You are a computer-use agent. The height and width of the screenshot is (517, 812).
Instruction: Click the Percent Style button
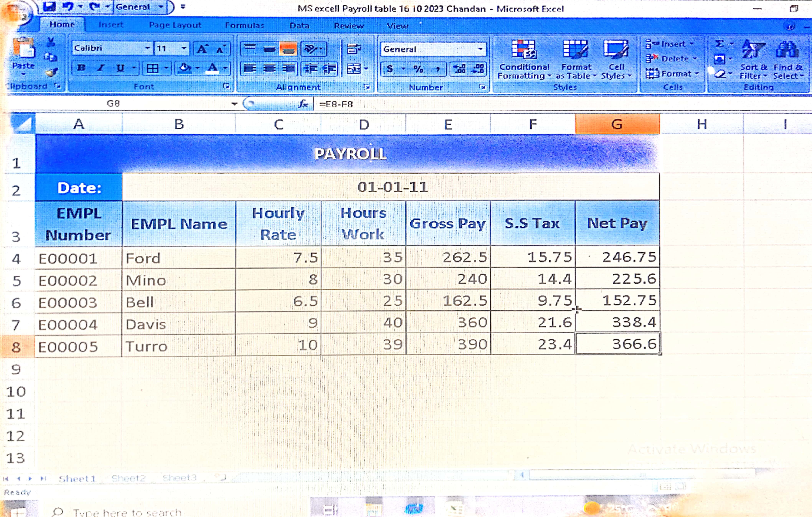pos(418,69)
